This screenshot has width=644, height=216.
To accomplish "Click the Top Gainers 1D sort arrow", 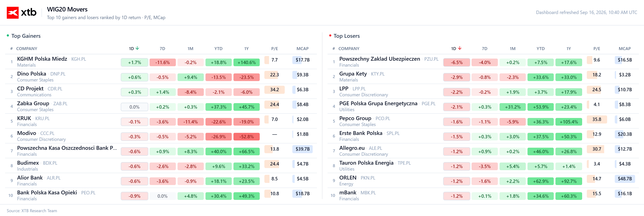I will tap(137, 48).
